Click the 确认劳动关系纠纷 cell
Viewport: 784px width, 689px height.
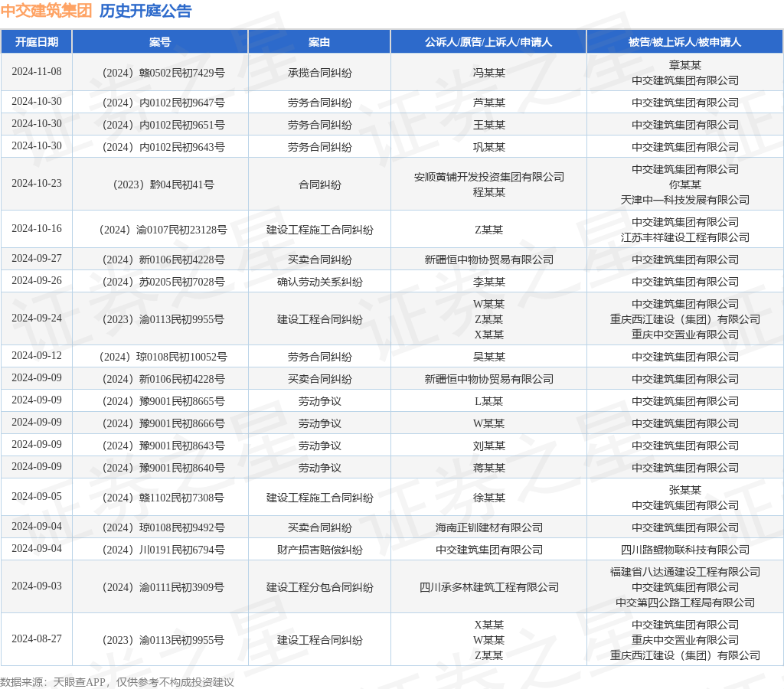click(x=319, y=282)
